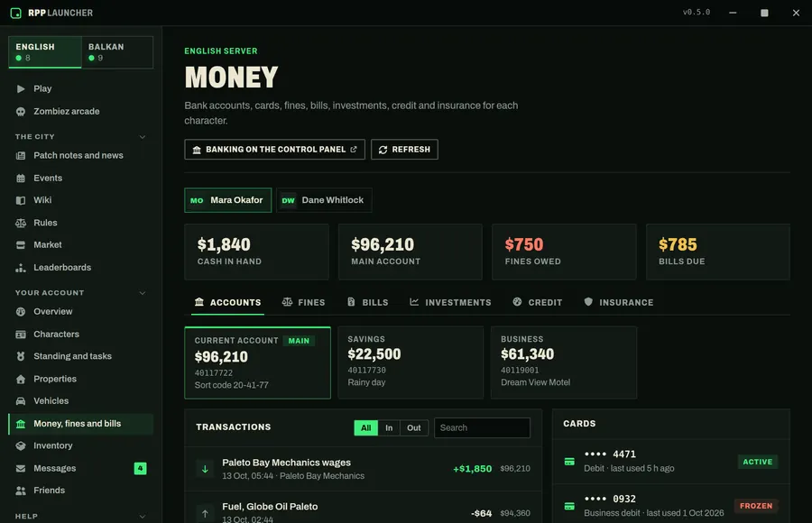This screenshot has height=523, width=812.
Task: Click the incoming arrow icon on Paleto Bay wages
Action: coord(205,469)
